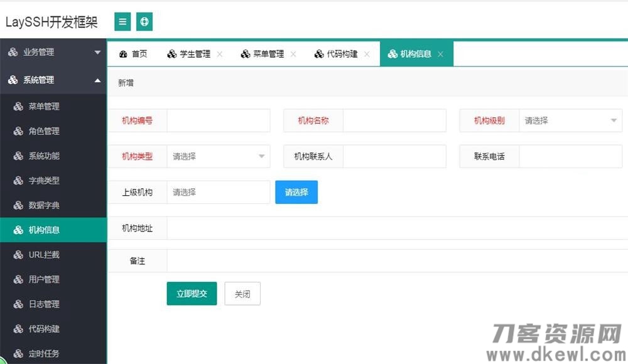
Task: Click the icon next to 菜单管理 in sidebar
Action: tap(18, 106)
